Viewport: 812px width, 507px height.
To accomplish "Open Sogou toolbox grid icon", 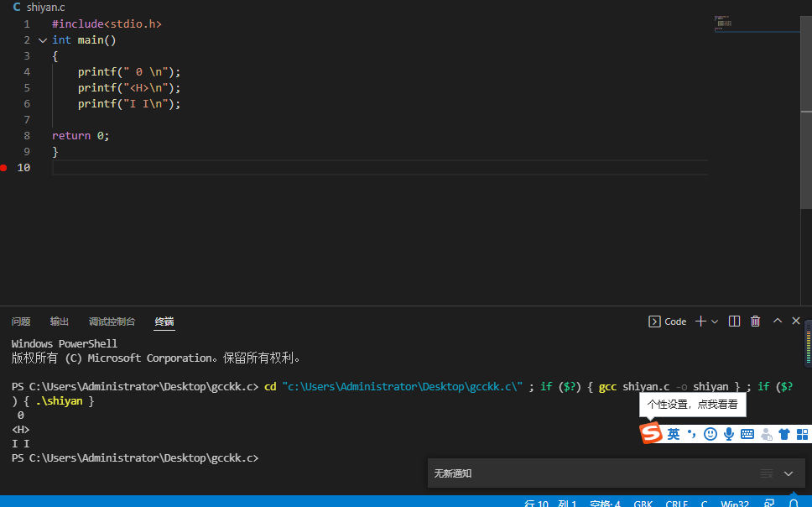I will point(802,435).
